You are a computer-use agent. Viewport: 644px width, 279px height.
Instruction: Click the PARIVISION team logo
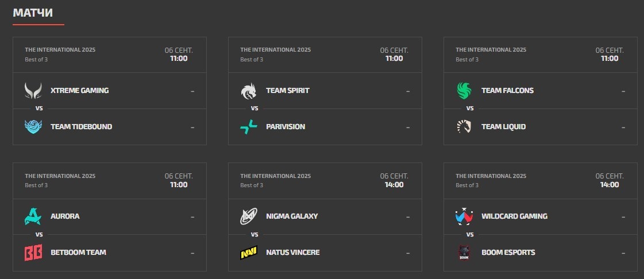tap(248, 126)
